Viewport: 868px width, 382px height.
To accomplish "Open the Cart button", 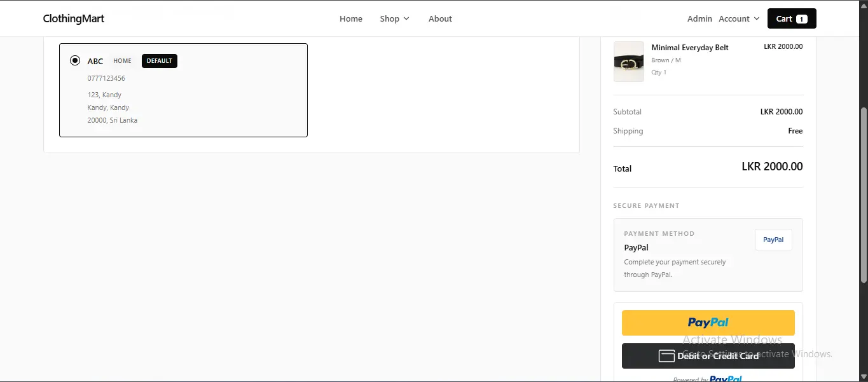I will point(792,18).
